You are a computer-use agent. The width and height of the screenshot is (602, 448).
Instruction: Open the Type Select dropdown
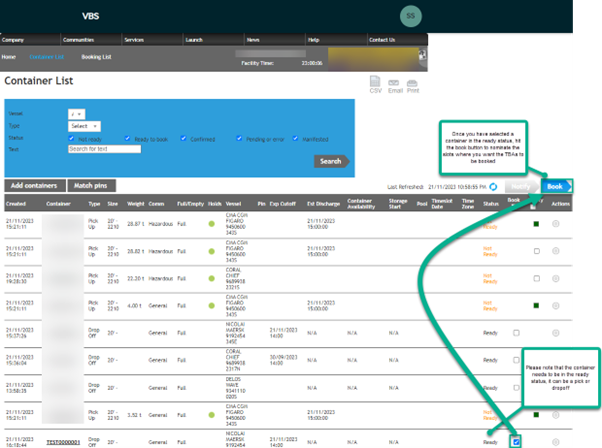84,127
